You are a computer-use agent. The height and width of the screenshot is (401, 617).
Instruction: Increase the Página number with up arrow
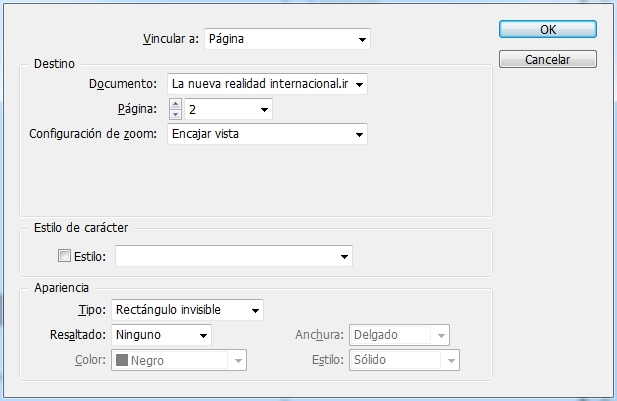(x=175, y=104)
